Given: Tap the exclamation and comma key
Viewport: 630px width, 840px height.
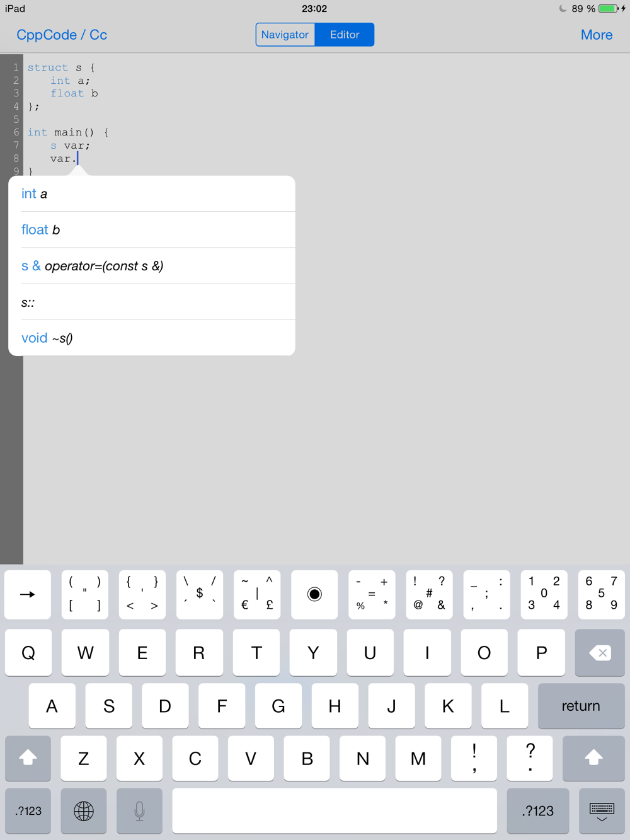Looking at the screenshot, I should point(474,758).
